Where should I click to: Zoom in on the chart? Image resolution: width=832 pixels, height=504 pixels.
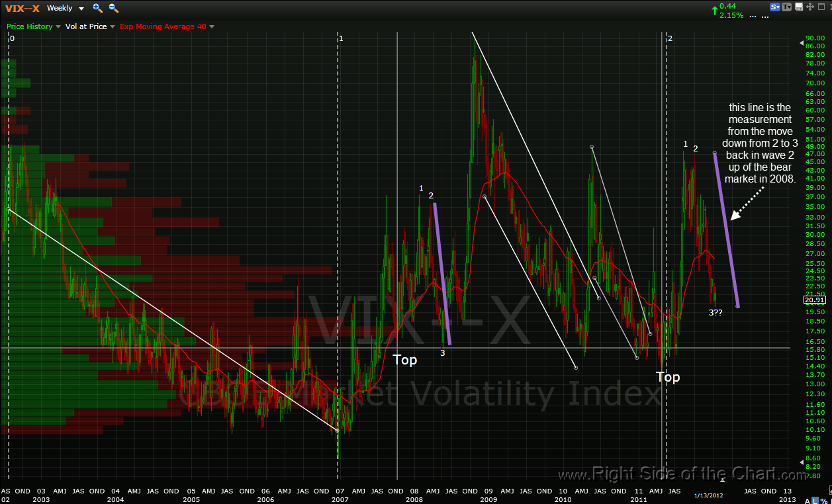click(97, 8)
